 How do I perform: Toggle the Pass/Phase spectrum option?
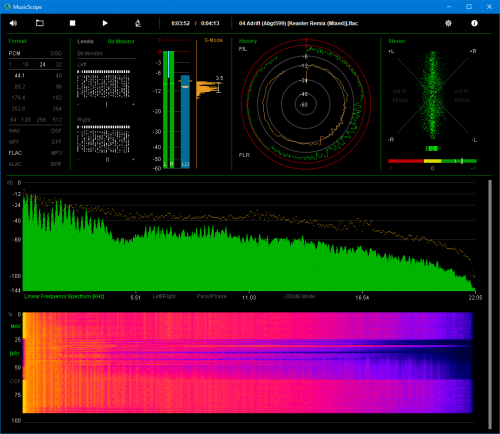pos(211,296)
